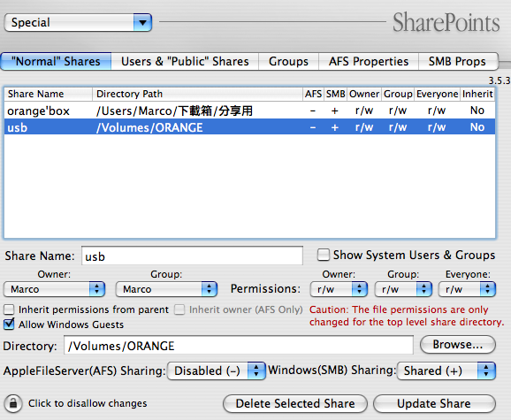Screen dimensions: 511x420
Task: Switch to "Normal" Shares tab
Action: pyautogui.click(x=56, y=61)
